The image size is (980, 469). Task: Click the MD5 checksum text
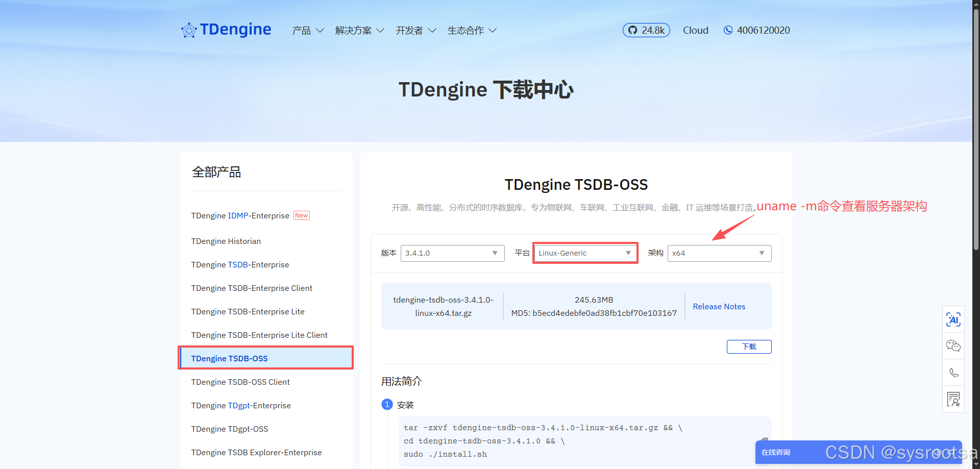[x=594, y=313]
